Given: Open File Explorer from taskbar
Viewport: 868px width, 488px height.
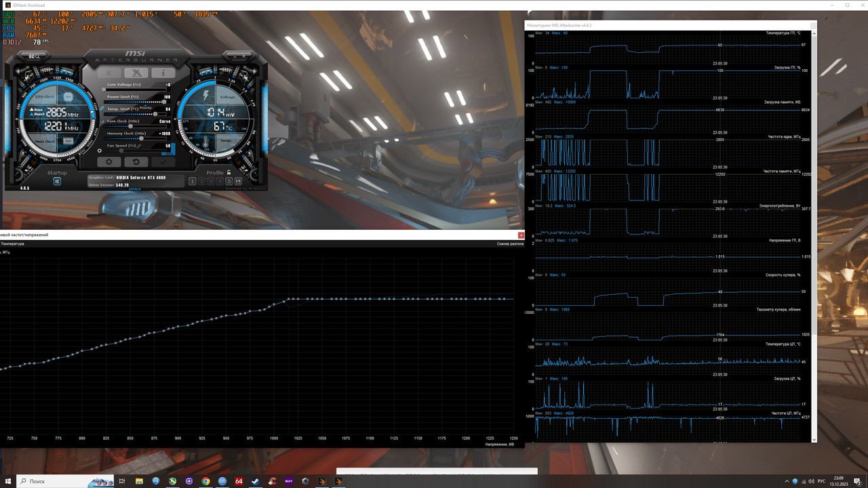Looking at the screenshot, I should pos(139,481).
